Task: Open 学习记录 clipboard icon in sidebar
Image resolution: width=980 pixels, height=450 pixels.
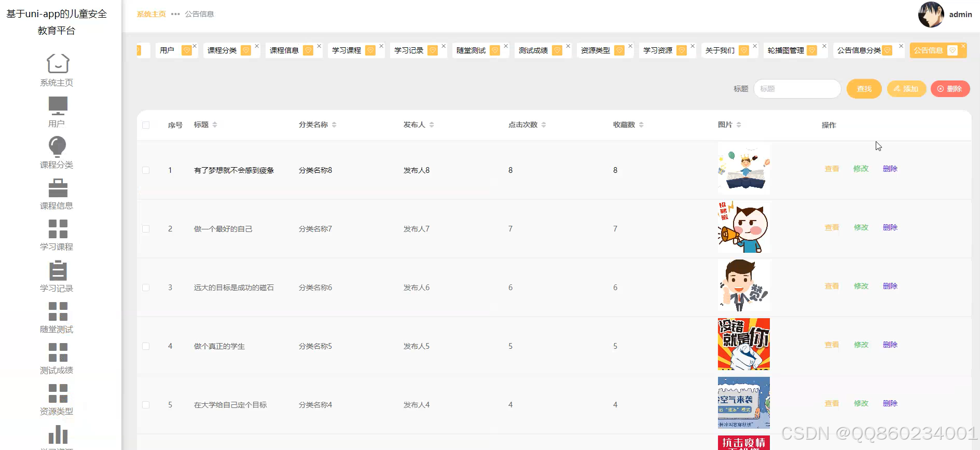Action: click(58, 270)
